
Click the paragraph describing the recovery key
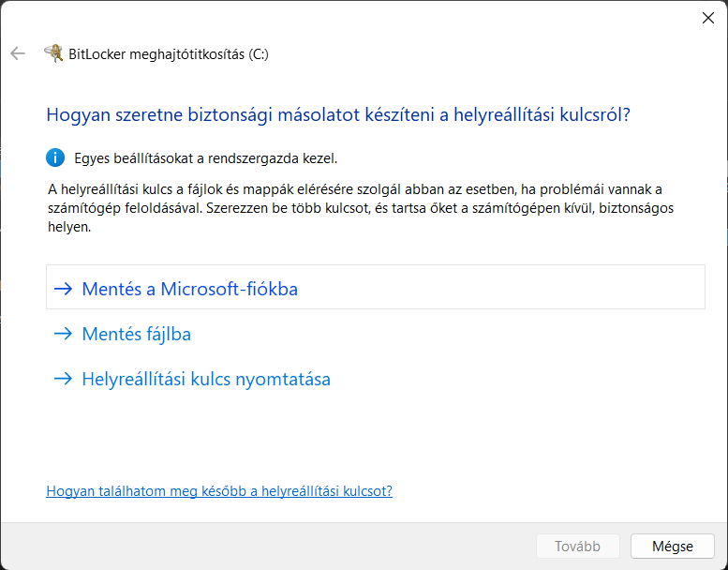361,208
